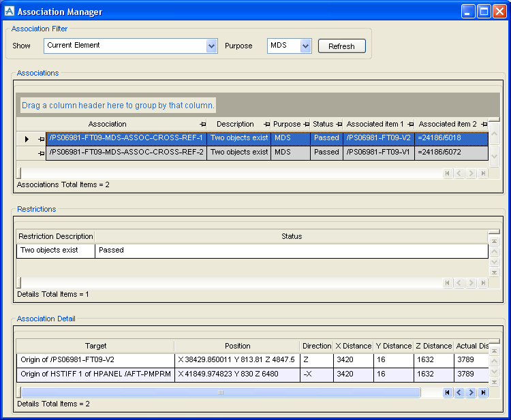
Task: Pin the CROSS-REF-2 association row
Action: click(41, 153)
